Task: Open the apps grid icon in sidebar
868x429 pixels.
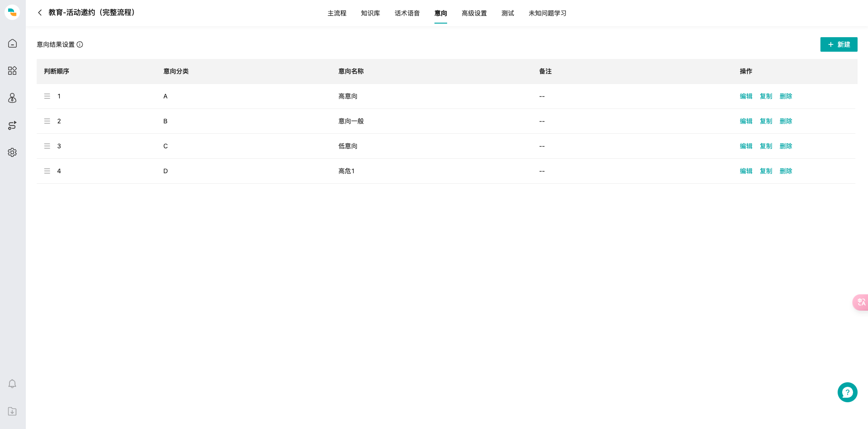Action: click(12, 71)
